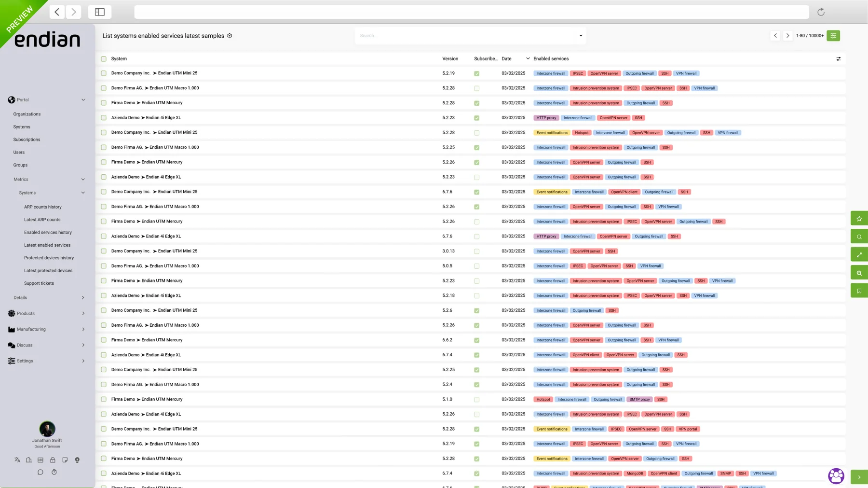Viewport: 868px width, 488px height.
Task: Open Protected devices history menu item
Action: (x=49, y=258)
